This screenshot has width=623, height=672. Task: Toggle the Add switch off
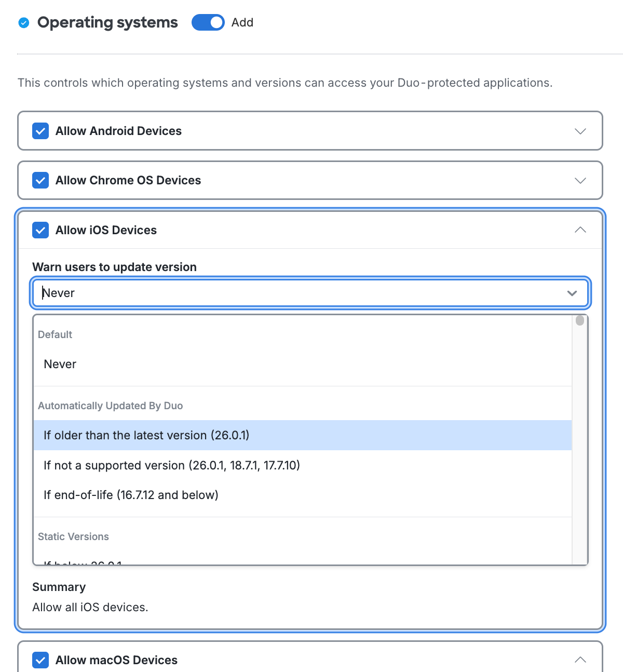208,22
